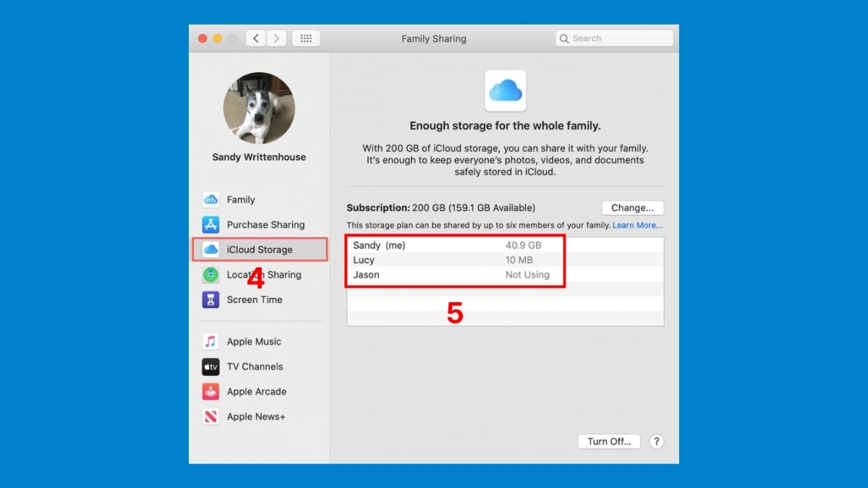Select the Lucy row in storage list
This screenshot has height=488, width=868.
505,260
